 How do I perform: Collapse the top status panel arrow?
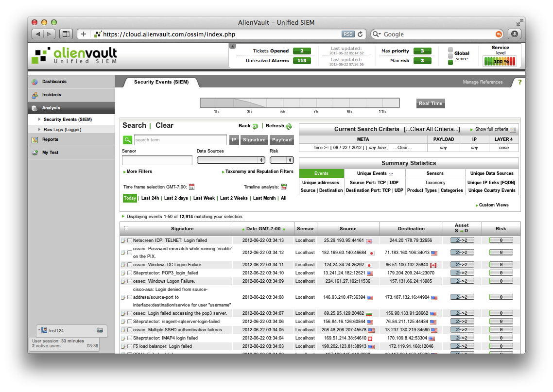(x=232, y=46)
